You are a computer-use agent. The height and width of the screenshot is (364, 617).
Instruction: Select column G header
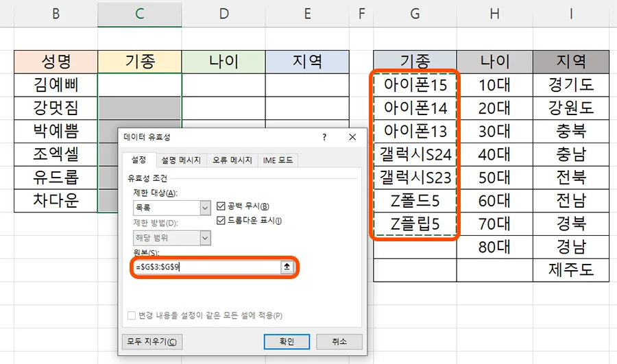[415, 14]
